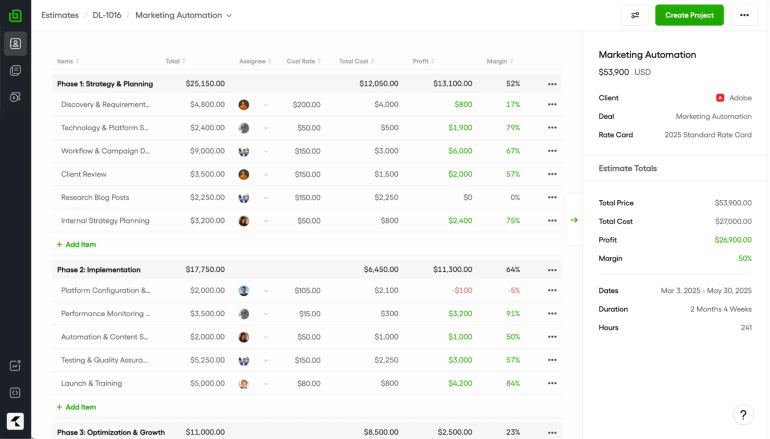Open the contacts icon in left sidebar
This screenshot has height=439, width=770.
pos(15,44)
